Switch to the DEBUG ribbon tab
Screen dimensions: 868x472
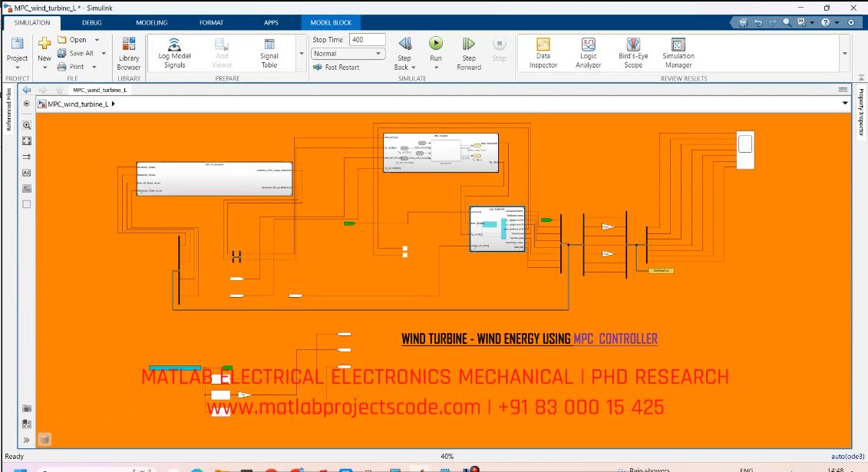[x=91, y=23]
